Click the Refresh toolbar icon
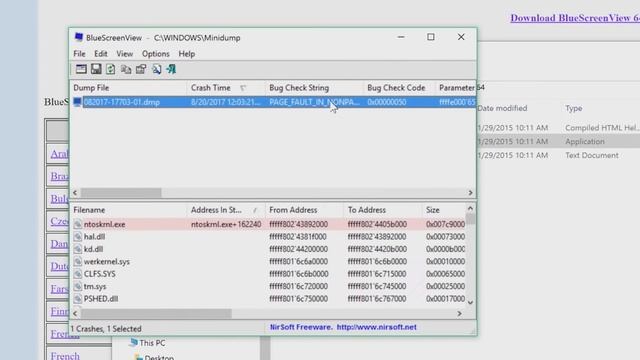Screen dimensions: 640x360 point(111,69)
